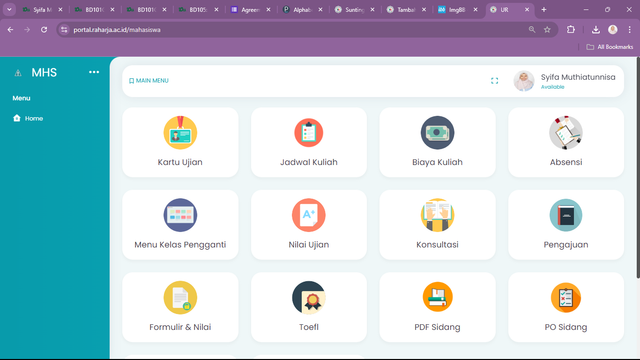This screenshot has width=640, height=360.
Task: Click the Kartu Ujian label
Action: point(180,162)
